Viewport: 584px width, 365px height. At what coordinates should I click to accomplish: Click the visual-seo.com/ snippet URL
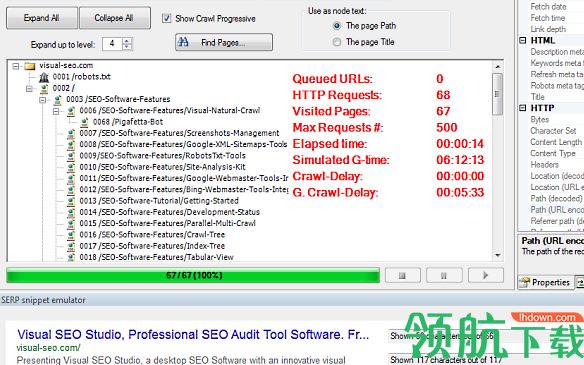[48, 348]
